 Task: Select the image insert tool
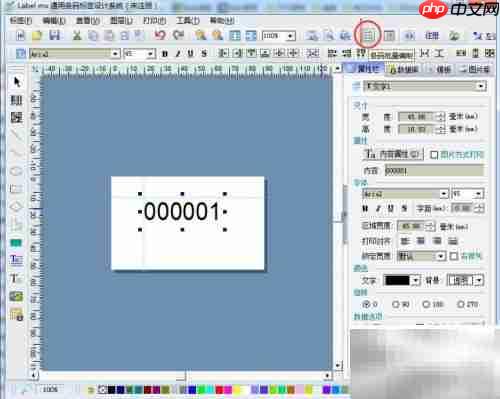[16, 296]
